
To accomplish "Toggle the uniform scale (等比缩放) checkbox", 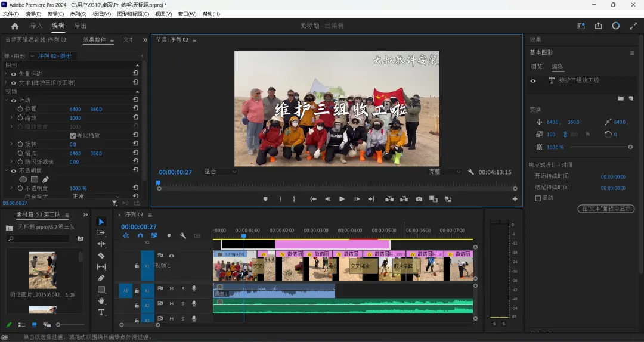I will (73, 135).
